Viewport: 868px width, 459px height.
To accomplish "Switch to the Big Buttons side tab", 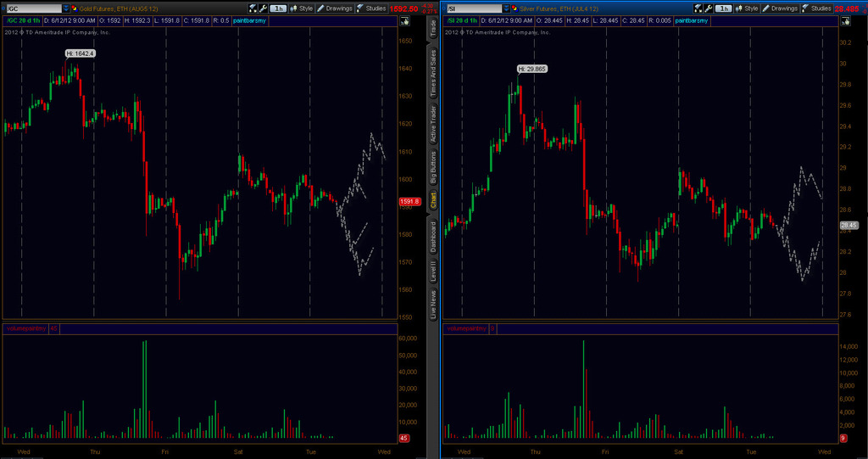I will pos(433,167).
